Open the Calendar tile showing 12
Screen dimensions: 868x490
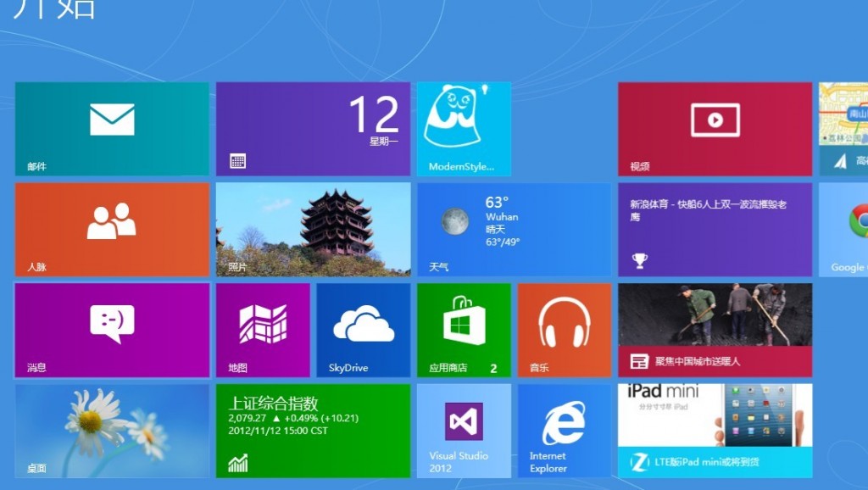click(313, 129)
